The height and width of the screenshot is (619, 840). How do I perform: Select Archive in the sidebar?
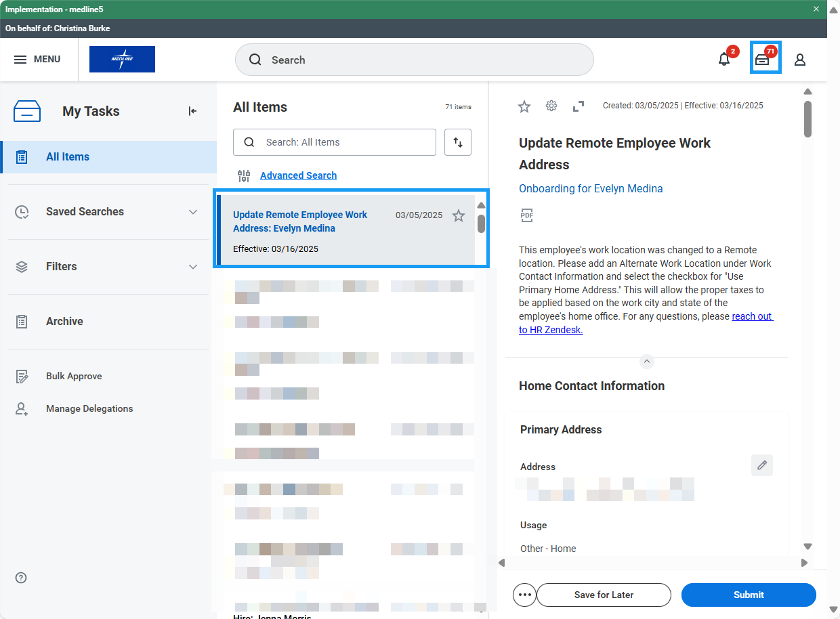64,322
